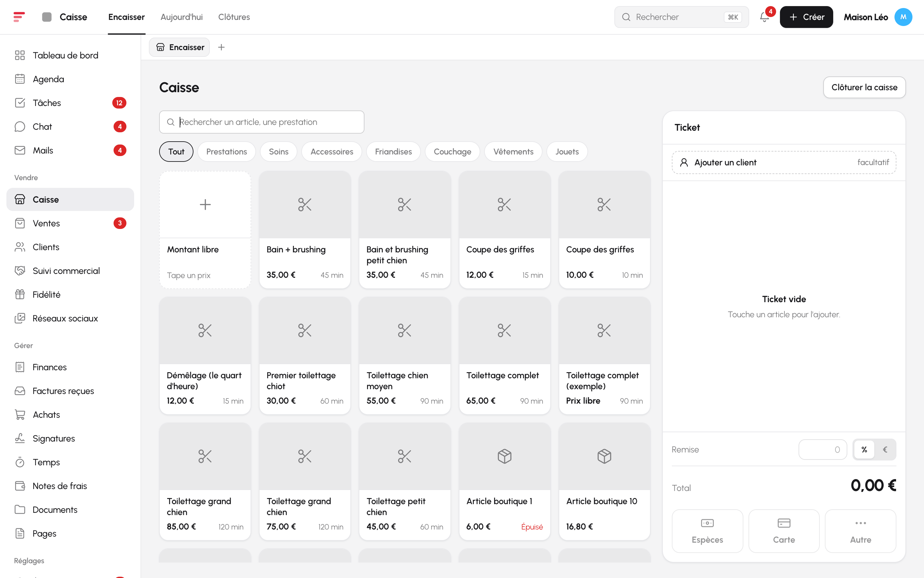Open Réseaux sociaux in sidebar
This screenshot has height=578, width=924.
click(70, 318)
